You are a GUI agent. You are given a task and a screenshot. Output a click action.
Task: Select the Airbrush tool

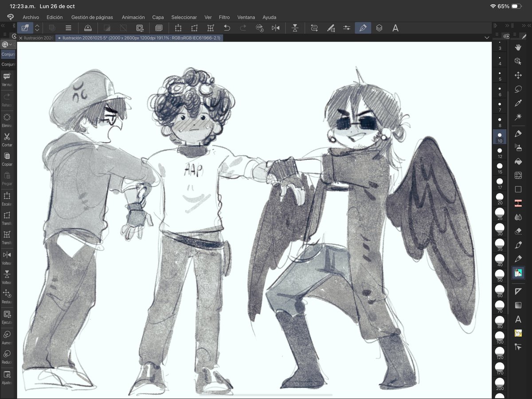[x=518, y=147]
